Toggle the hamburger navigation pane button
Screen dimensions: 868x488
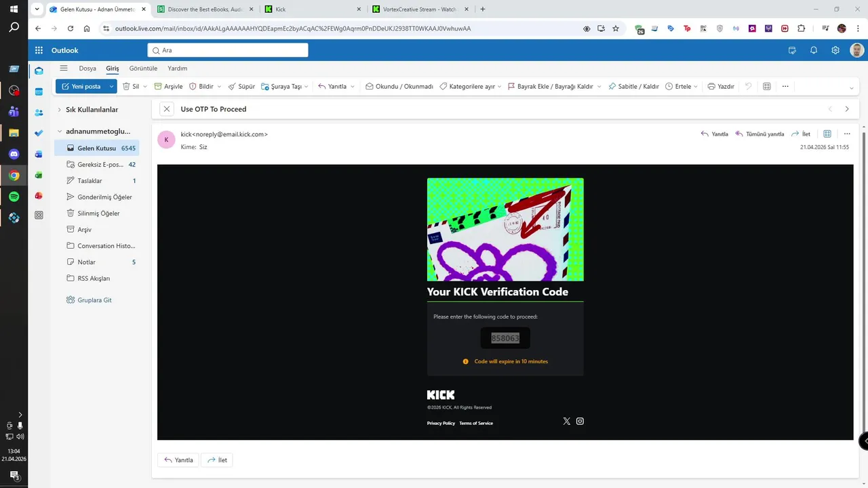click(64, 68)
